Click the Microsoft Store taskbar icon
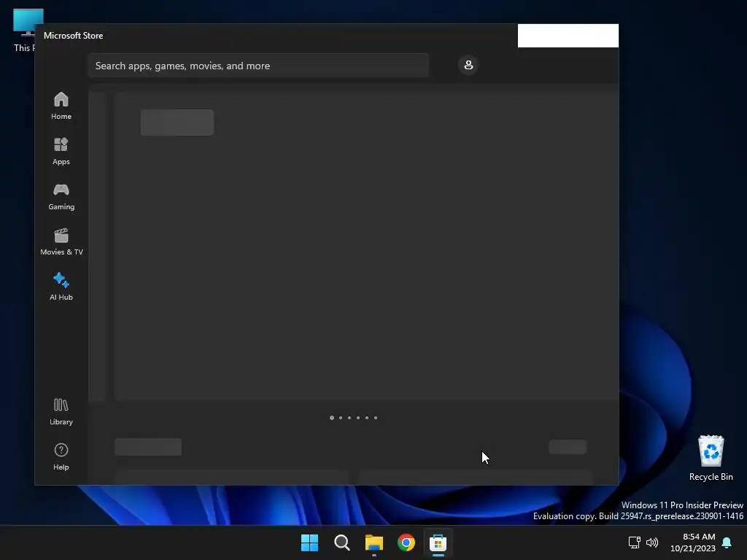The height and width of the screenshot is (560, 747). (438, 542)
